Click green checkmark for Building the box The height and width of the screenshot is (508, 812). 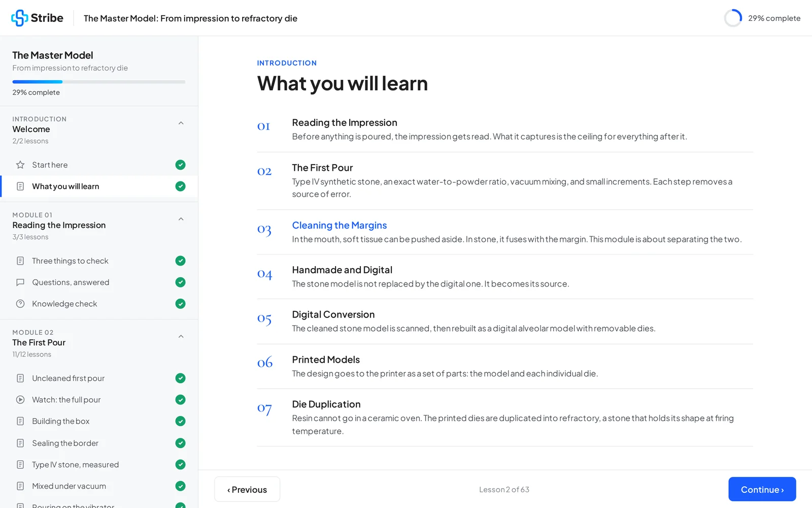pyautogui.click(x=180, y=421)
